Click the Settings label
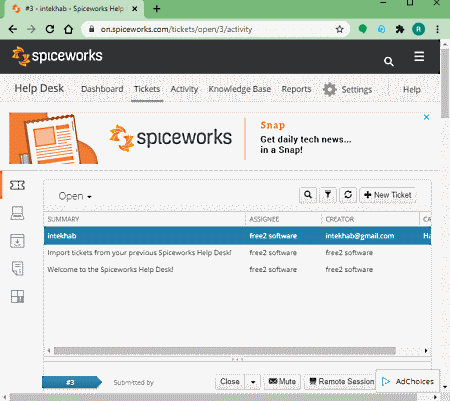Image resolution: width=450 pixels, height=401 pixels. [x=357, y=90]
